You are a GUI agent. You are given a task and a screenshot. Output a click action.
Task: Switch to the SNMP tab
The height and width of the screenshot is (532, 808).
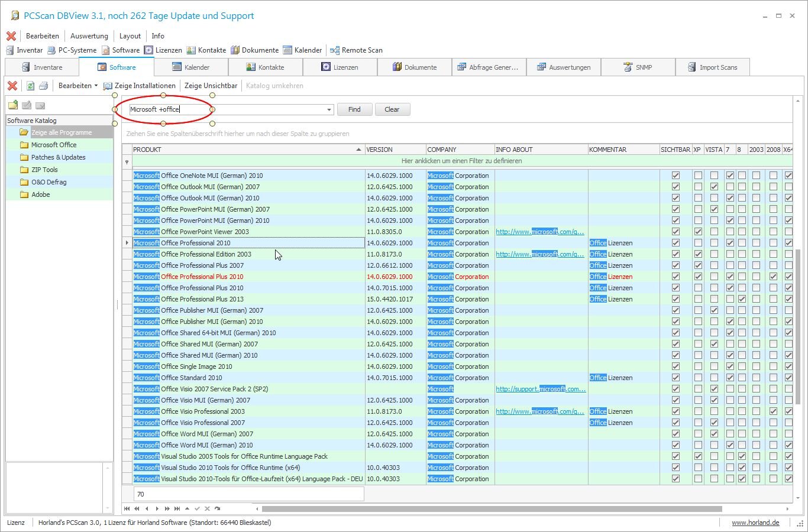pos(638,67)
